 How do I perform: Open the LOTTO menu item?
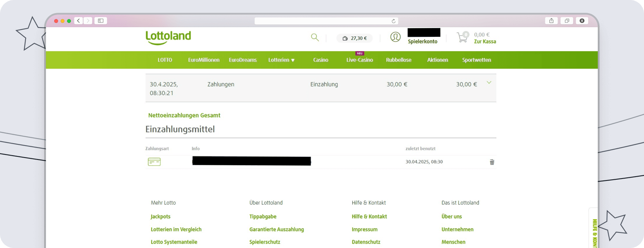click(165, 60)
